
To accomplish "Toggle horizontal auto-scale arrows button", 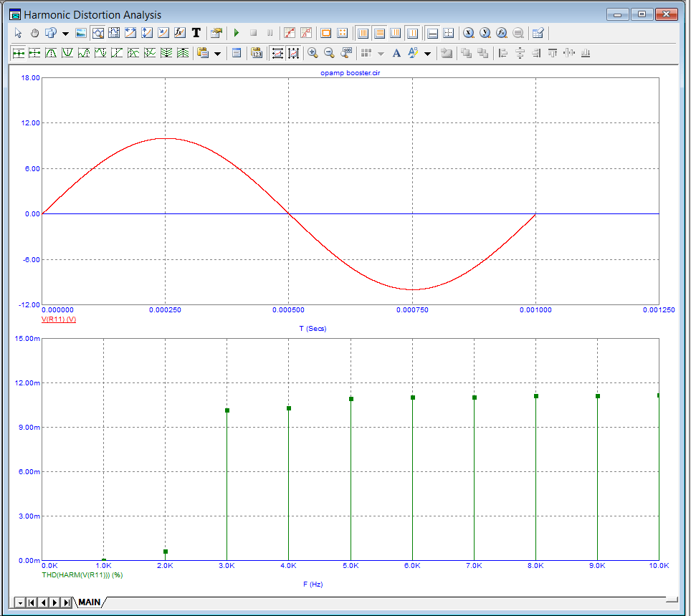I will coord(277,53).
